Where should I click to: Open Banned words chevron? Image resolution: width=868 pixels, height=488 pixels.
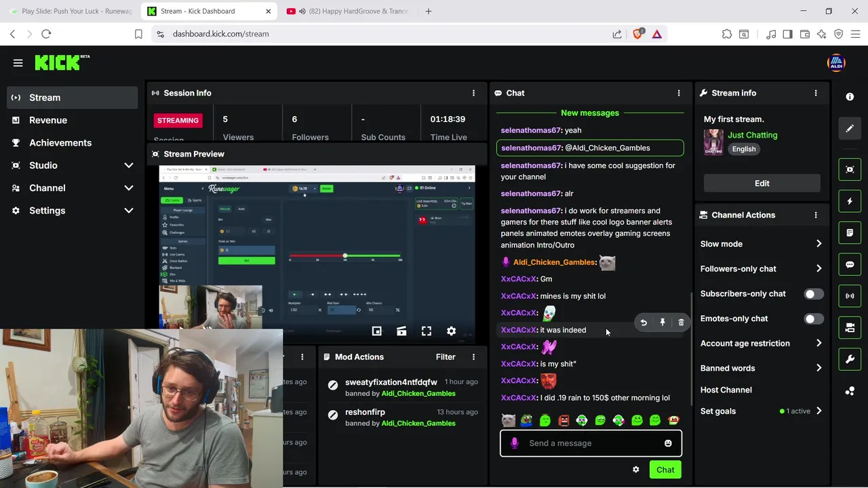tap(818, 368)
